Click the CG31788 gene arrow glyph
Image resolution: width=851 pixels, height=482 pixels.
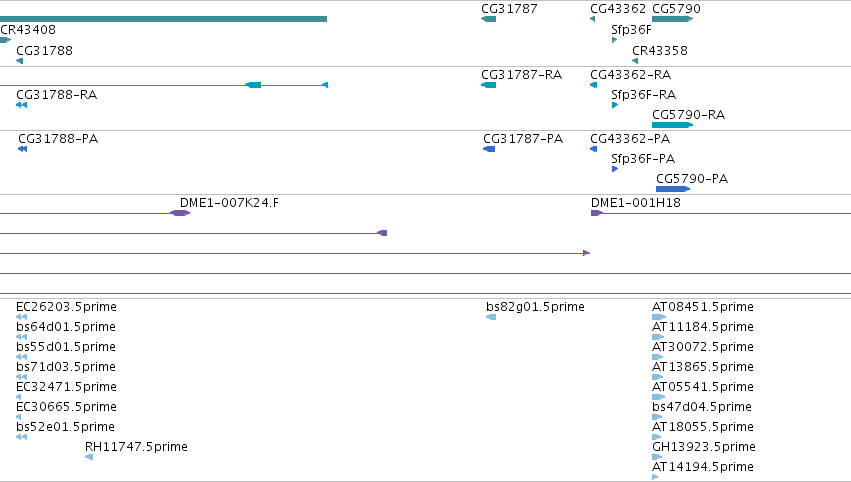point(20,61)
